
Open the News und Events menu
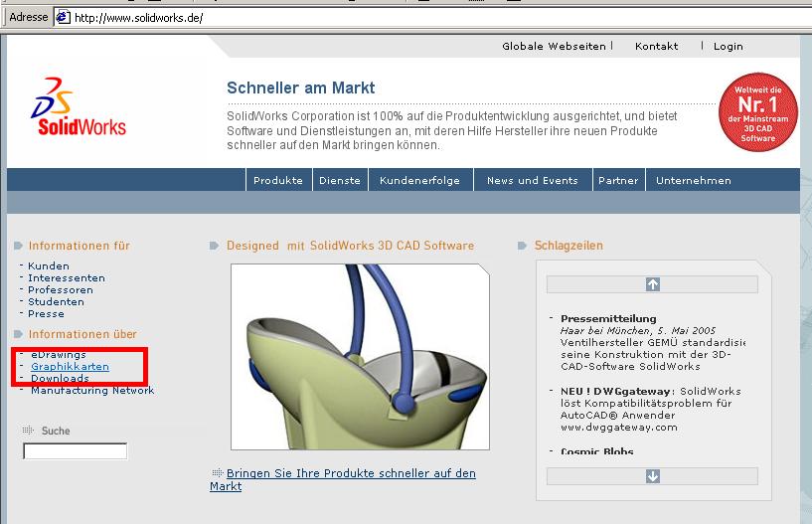(533, 180)
